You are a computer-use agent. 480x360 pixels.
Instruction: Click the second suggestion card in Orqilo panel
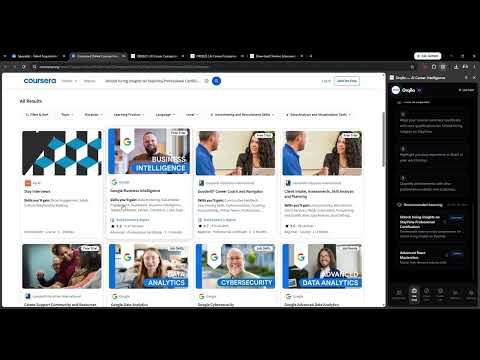click(x=431, y=155)
